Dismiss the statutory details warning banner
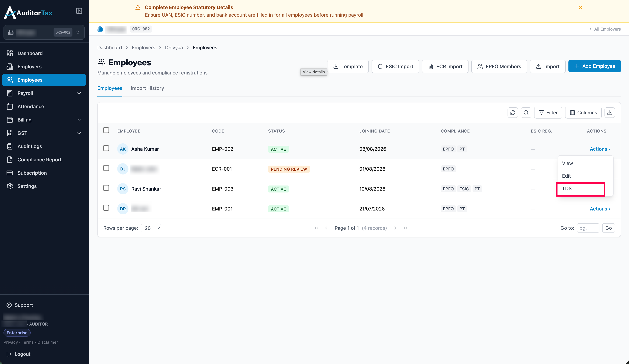629x364 pixels. [580, 8]
